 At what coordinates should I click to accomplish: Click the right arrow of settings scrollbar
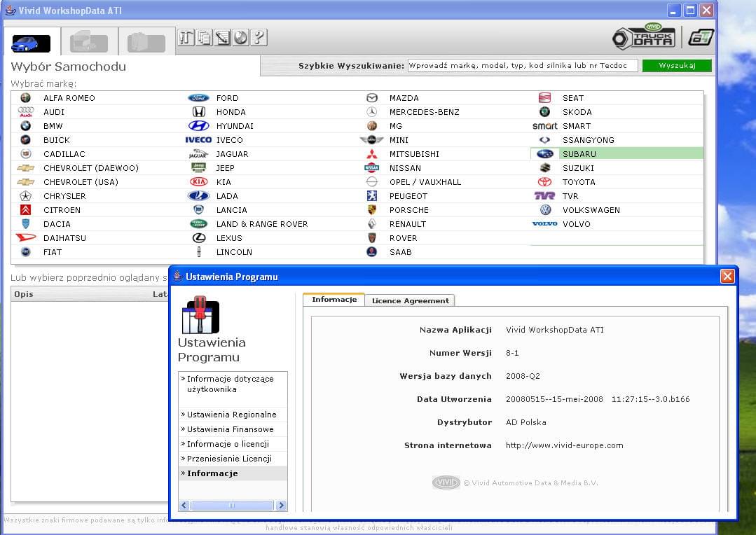(282, 505)
